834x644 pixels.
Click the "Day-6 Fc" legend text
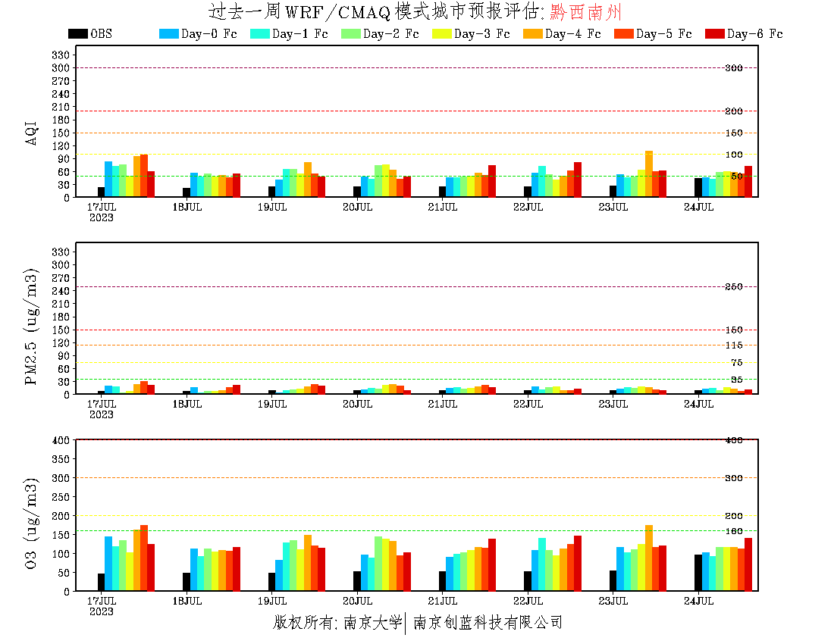[754, 33]
